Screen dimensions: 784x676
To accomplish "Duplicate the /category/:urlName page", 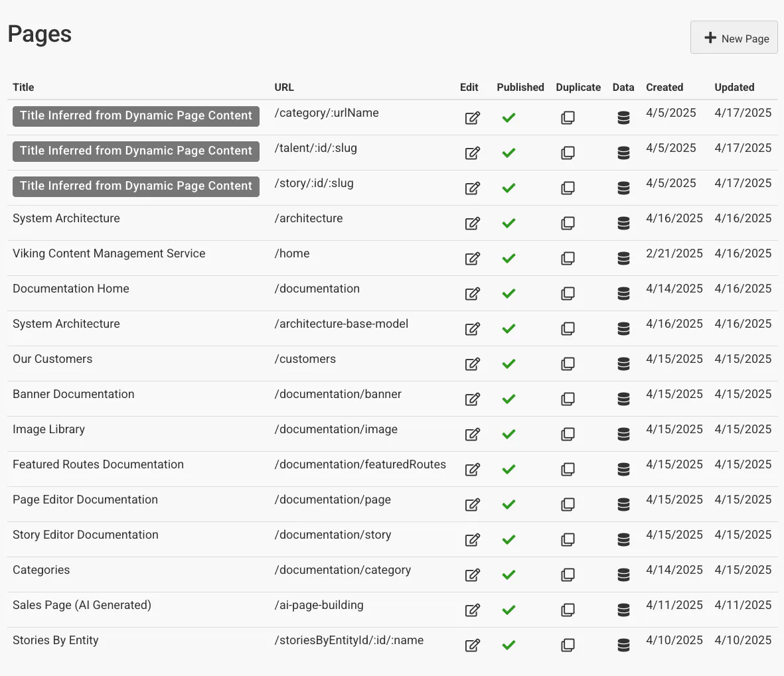I will pyautogui.click(x=568, y=117).
